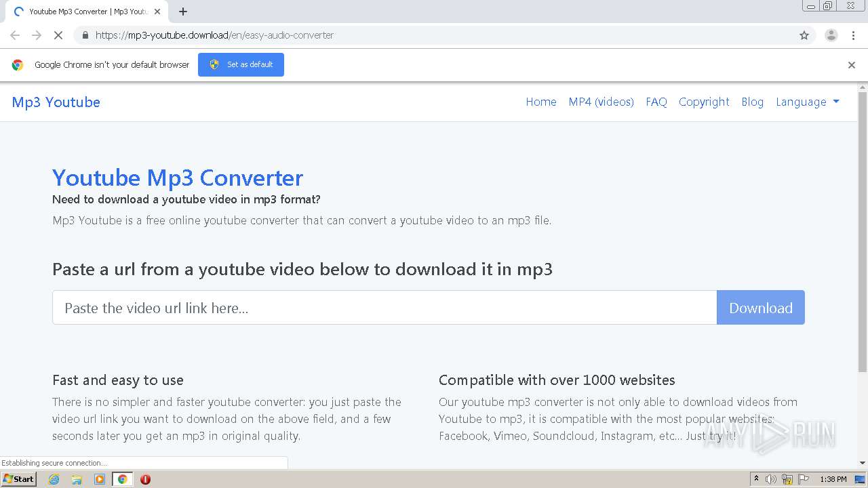Click 'Compatible with over 1000 websites' heading

point(557,380)
